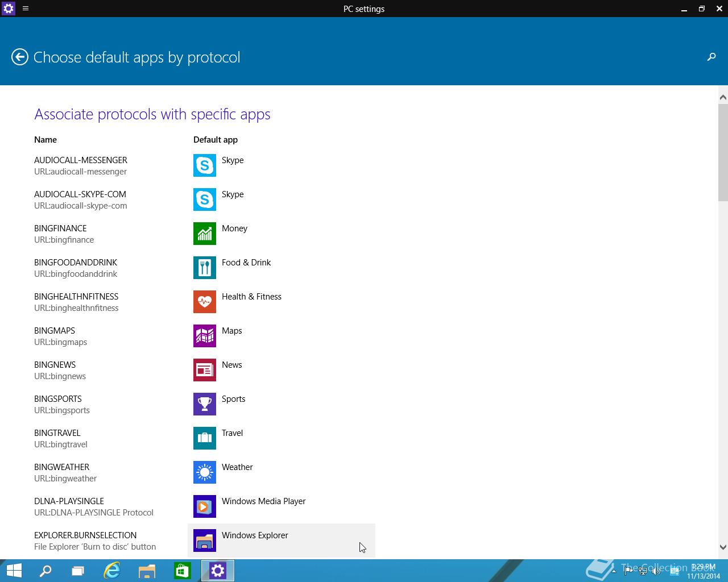Select Skype icon for AUDIOCALL-SKYPE-COM
Image resolution: width=728 pixels, height=582 pixels.
pos(205,199)
